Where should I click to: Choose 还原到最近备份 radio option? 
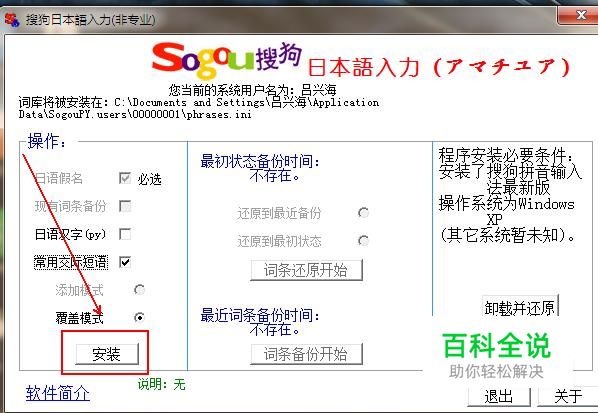(x=363, y=212)
